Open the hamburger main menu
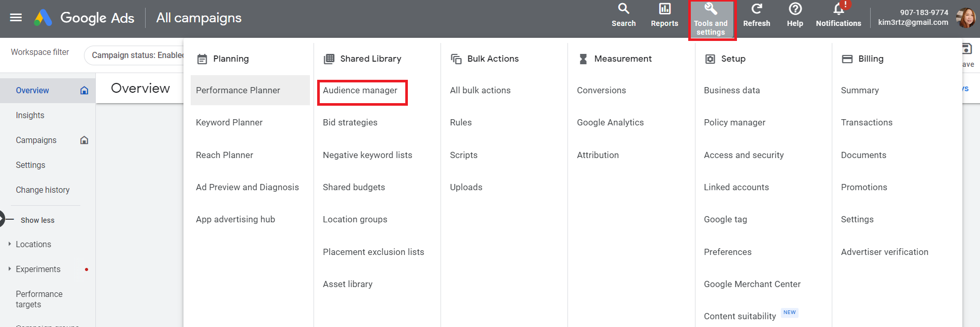The image size is (980, 327). [x=16, y=18]
